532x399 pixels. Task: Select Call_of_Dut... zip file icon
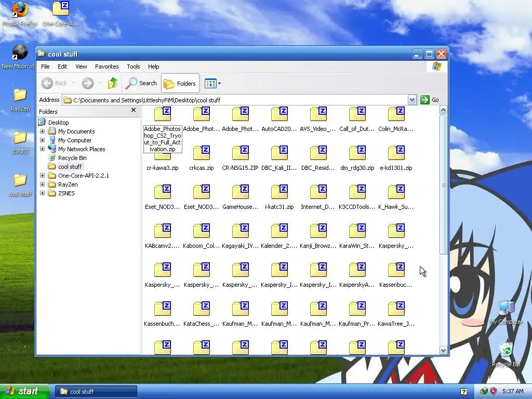(x=357, y=114)
